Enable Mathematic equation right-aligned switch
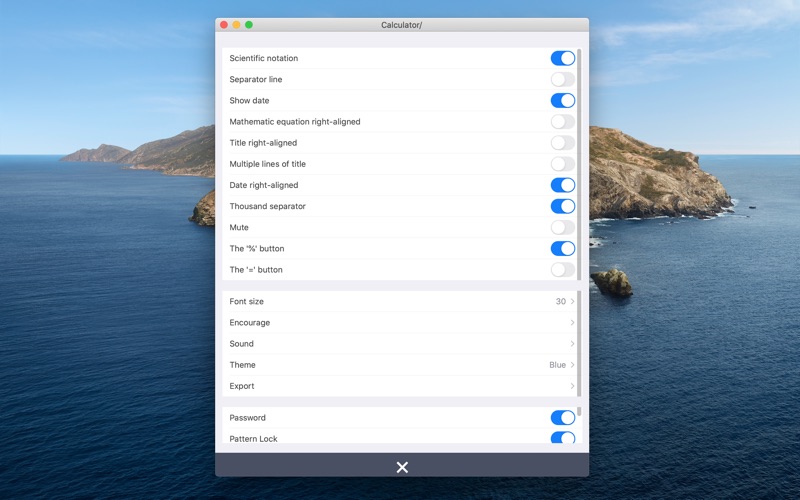The image size is (800, 500). (563, 121)
